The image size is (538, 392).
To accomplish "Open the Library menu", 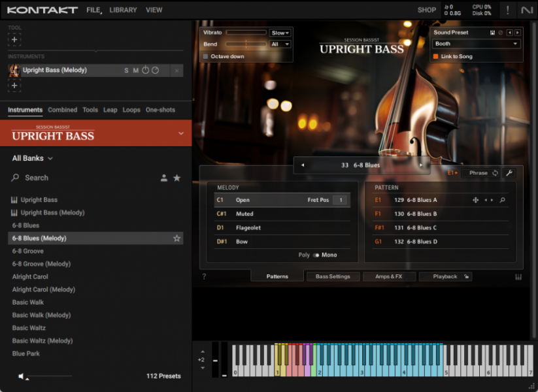I will coord(122,10).
